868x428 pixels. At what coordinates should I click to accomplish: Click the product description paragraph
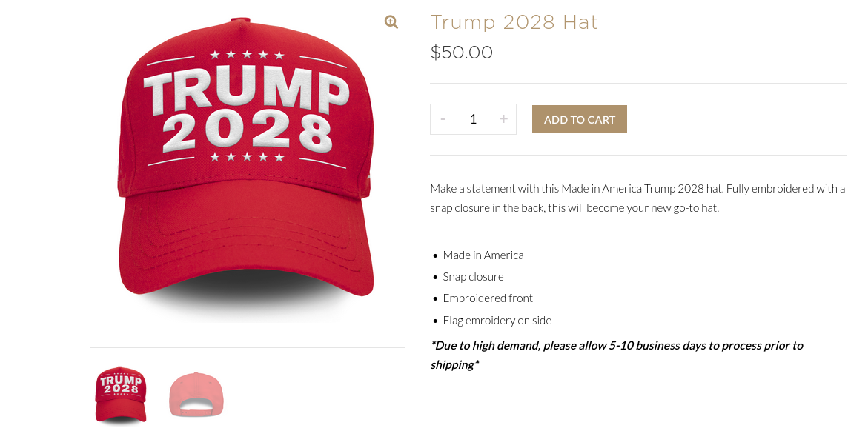coord(637,198)
